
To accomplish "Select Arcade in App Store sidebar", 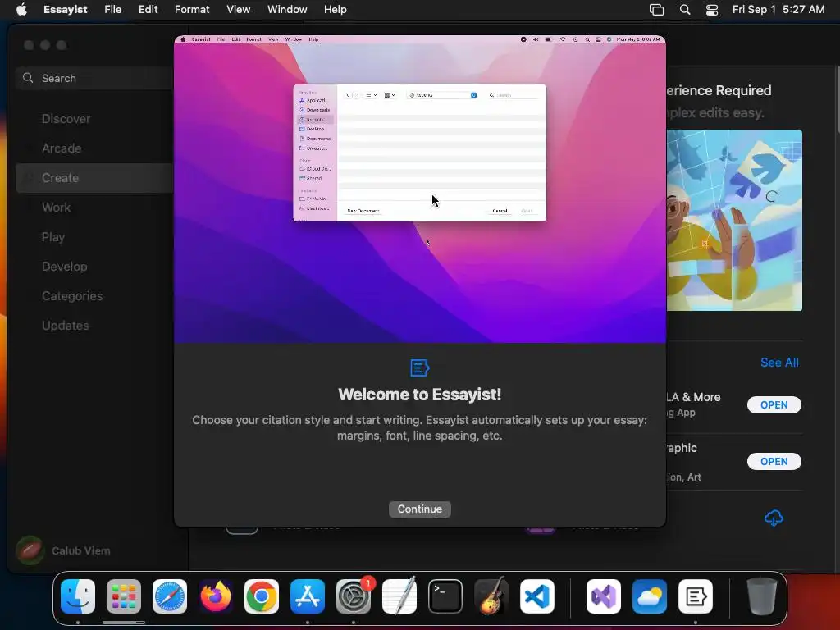I will pos(62,148).
